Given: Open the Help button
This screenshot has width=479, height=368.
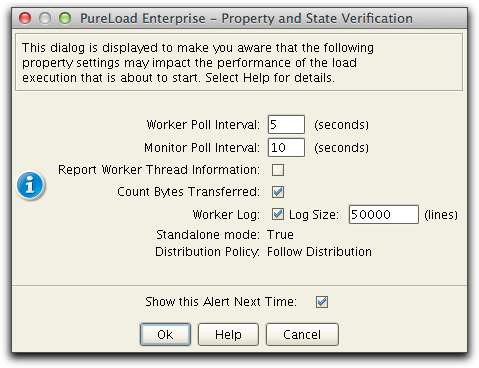Looking at the screenshot, I should (x=228, y=334).
